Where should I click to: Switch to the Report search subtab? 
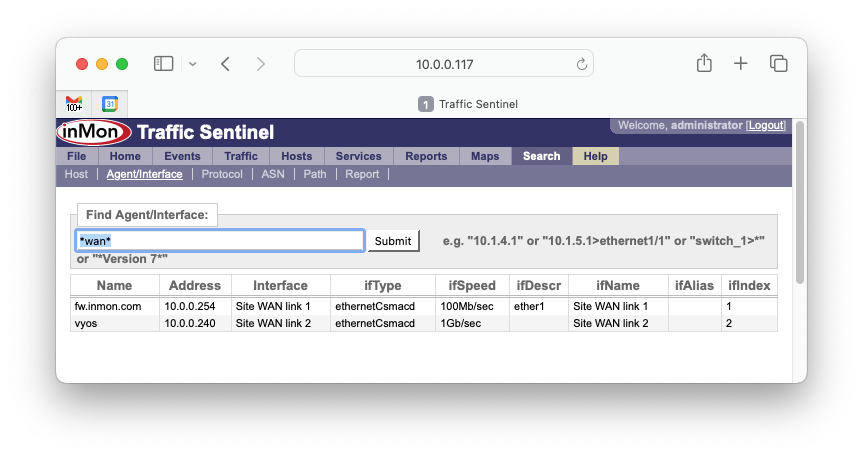[x=362, y=175]
